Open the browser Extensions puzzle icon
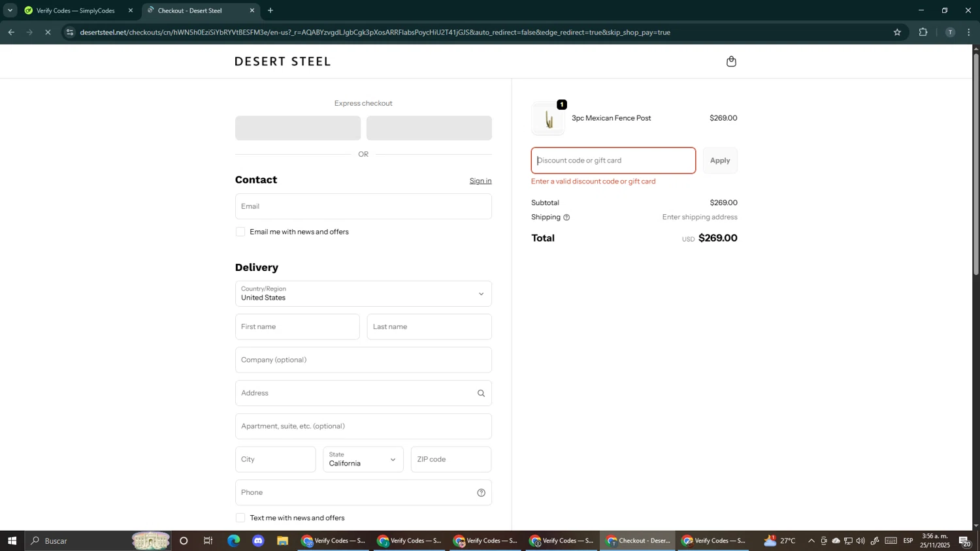 tap(923, 32)
